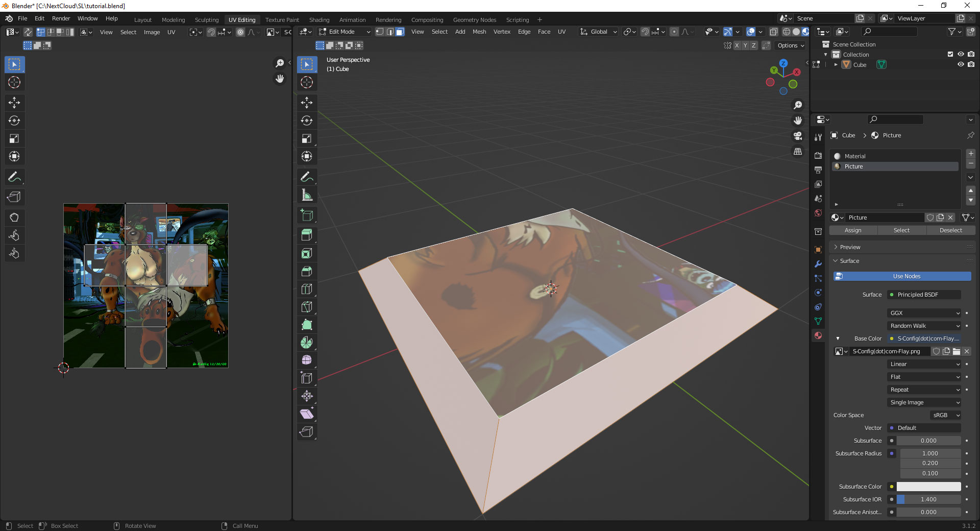Screen dimensions: 980x531
Task: Enable face select mode
Action: (x=400, y=32)
